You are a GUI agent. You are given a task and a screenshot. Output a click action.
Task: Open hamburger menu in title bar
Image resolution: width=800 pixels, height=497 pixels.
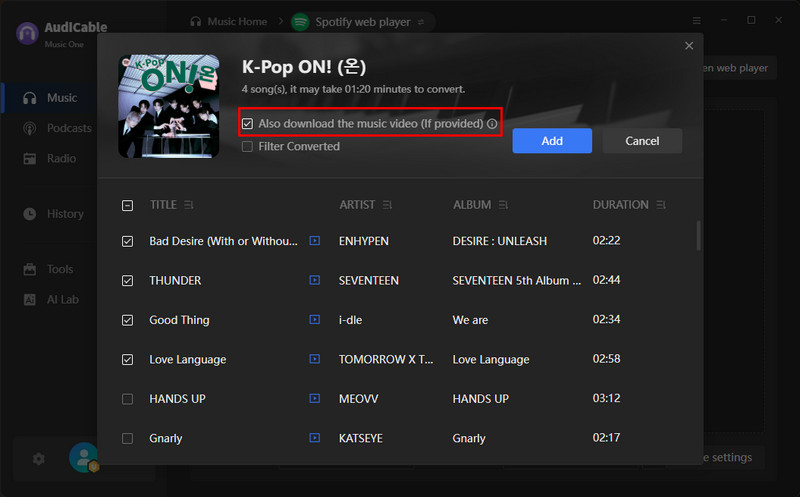(696, 20)
